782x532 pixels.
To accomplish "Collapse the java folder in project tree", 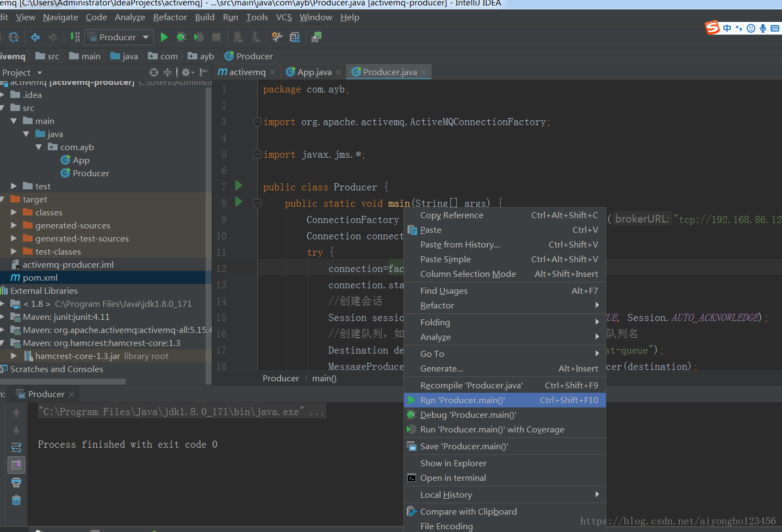I will coord(26,134).
